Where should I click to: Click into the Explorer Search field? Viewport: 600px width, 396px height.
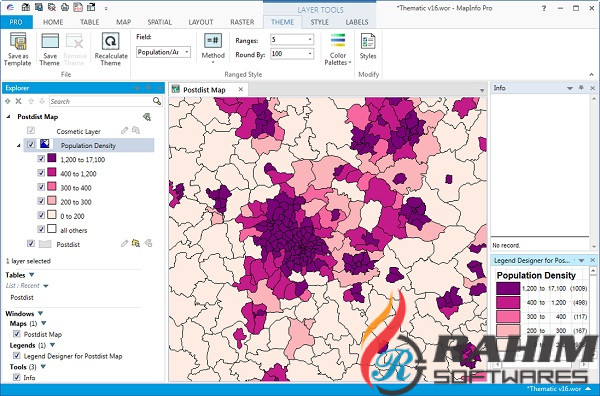click(x=101, y=101)
